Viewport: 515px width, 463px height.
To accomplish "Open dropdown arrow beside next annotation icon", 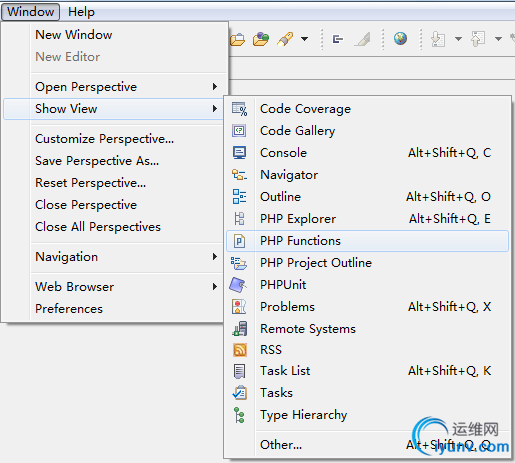I will pos(459,39).
